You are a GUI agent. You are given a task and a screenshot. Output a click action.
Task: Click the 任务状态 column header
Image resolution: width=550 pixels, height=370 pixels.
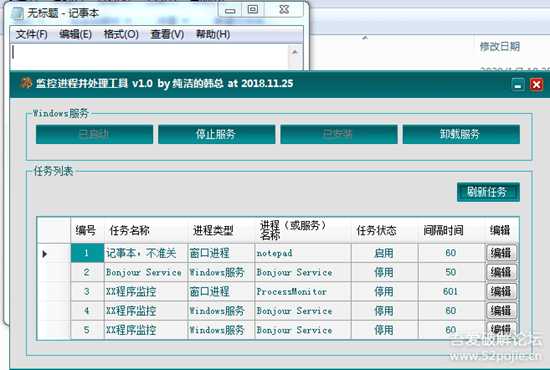pyautogui.click(x=376, y=230)
